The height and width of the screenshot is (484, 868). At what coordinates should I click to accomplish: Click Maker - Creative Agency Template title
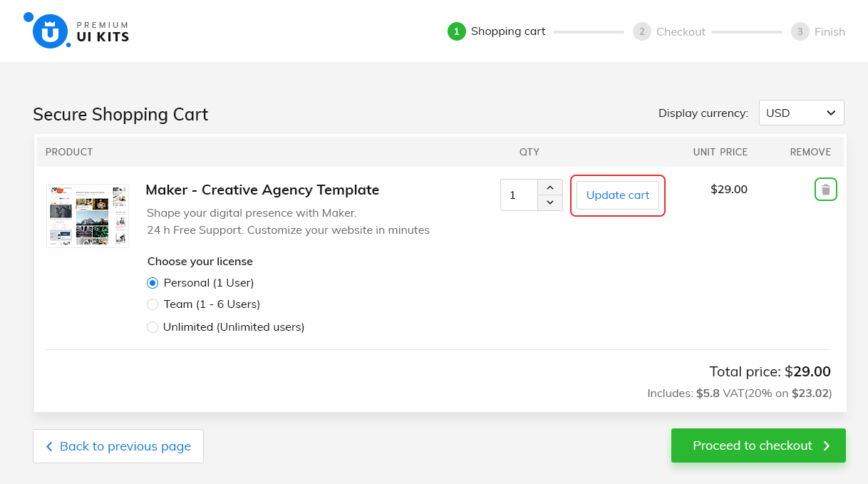pos(262,190)
